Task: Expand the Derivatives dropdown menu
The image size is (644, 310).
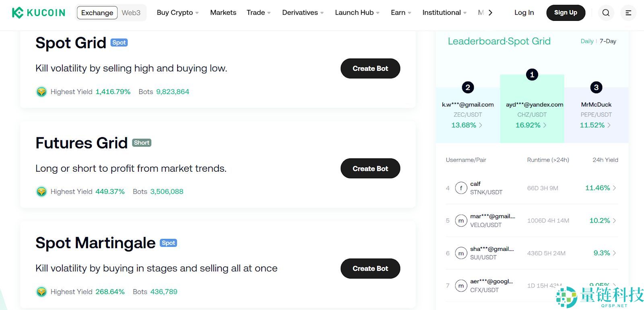Action: (303, 12)
